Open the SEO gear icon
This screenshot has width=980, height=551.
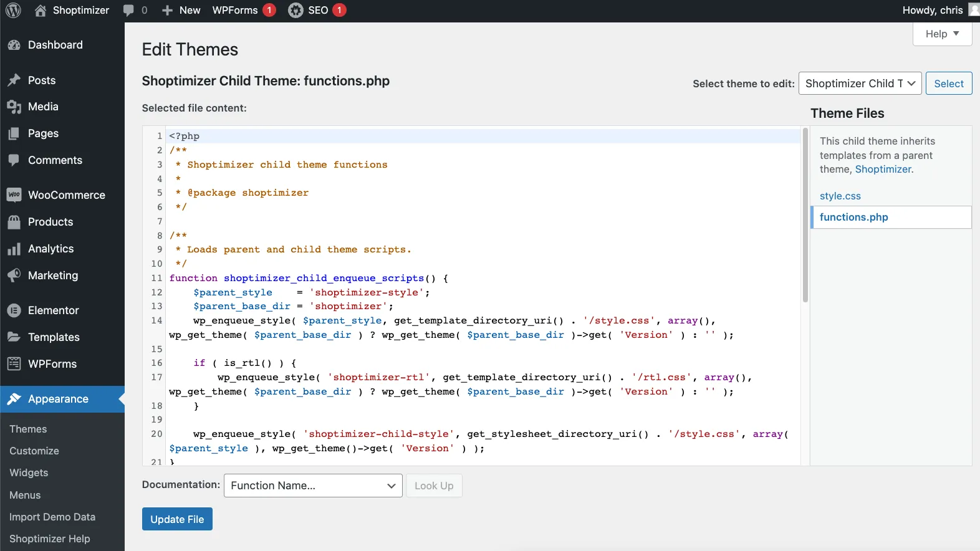point(295,10)
